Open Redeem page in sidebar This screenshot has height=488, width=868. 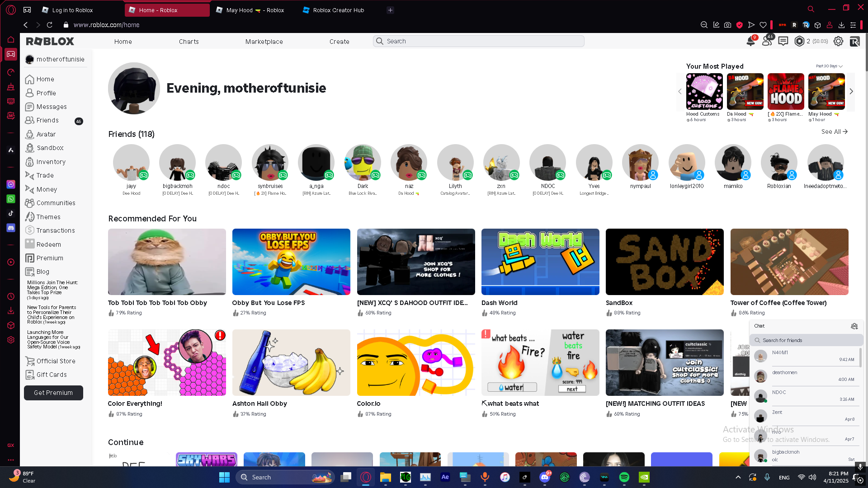pyautogui.click(x=48, y=244)
